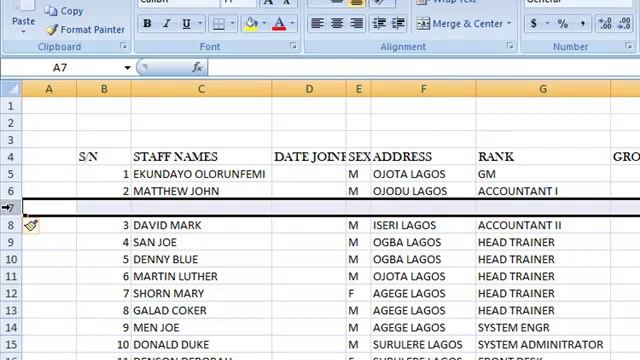Select row 4 header
The width and height of the screenshot is (640, 360).
[x=11, y=157]
